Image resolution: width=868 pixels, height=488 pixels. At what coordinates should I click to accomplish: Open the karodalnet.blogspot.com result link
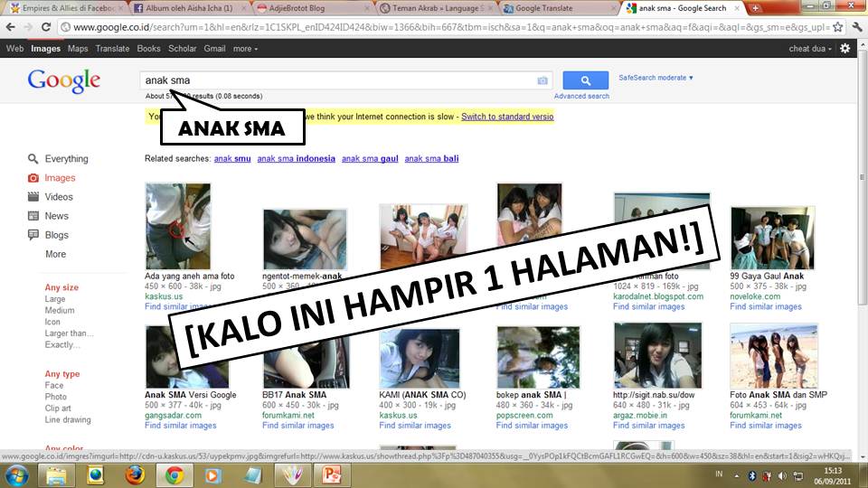[x=658, y=296]
